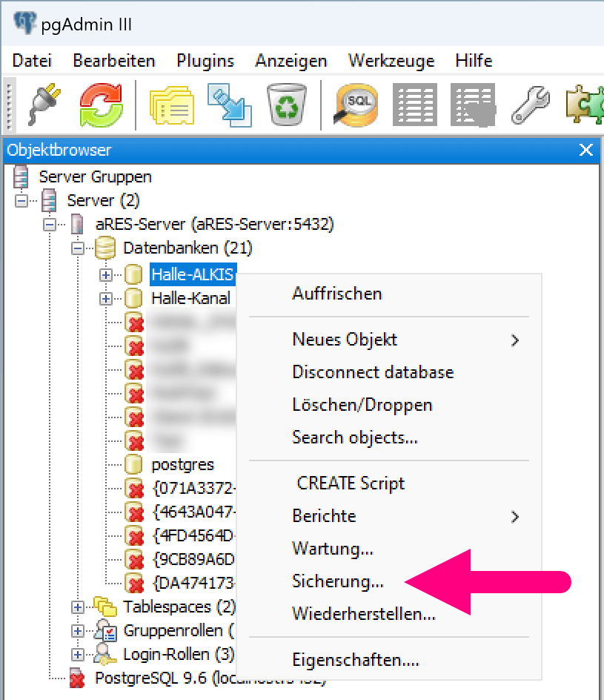Click the red-green refresh arrows icon

point(101,105)
